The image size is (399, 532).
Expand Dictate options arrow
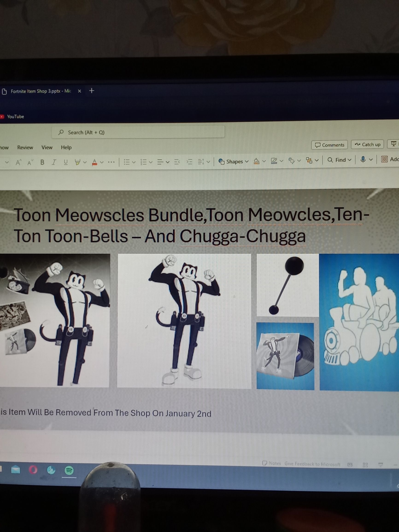371,159
